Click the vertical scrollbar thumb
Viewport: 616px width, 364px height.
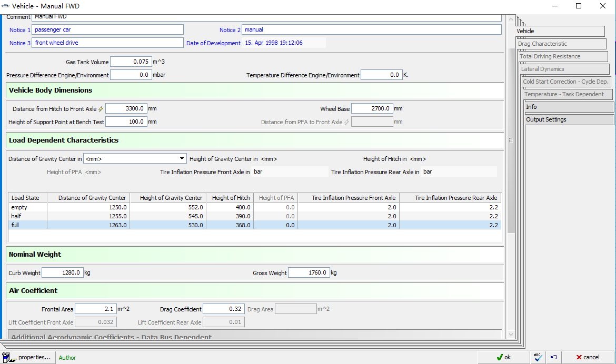(510, 140)
